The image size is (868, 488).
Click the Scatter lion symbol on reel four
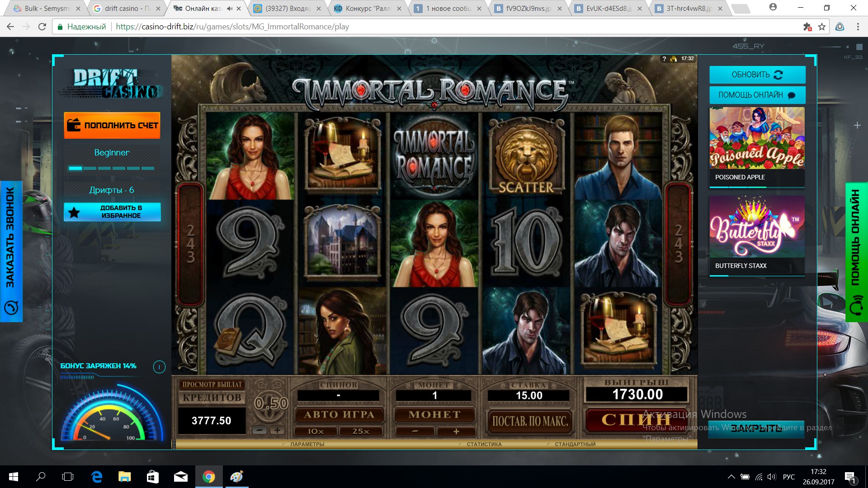(526, 156)
